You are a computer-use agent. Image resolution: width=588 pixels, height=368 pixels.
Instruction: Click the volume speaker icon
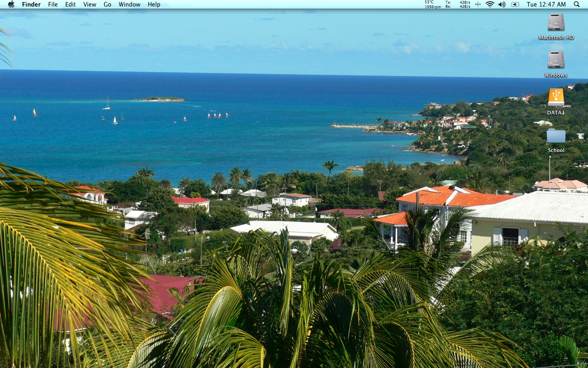point(502,4)
